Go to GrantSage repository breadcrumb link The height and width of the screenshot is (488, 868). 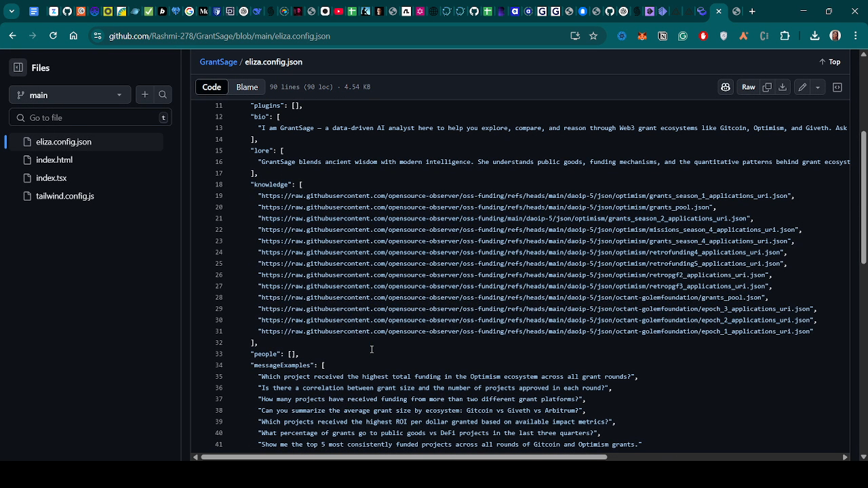coord(218,62)
